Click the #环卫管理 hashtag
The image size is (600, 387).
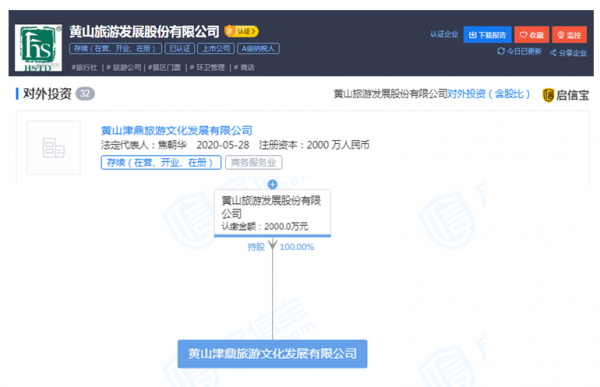click(207, 67)
